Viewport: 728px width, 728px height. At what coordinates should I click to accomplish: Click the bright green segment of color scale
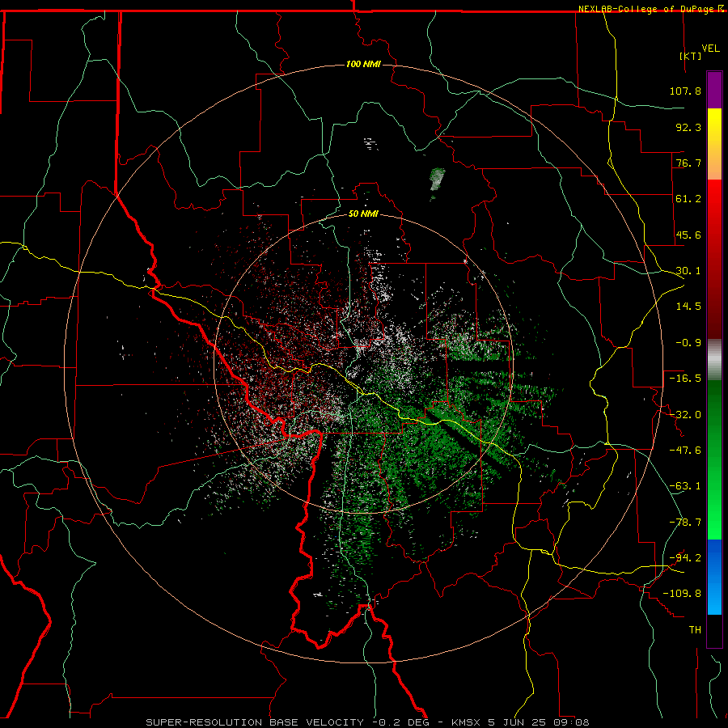714,459
